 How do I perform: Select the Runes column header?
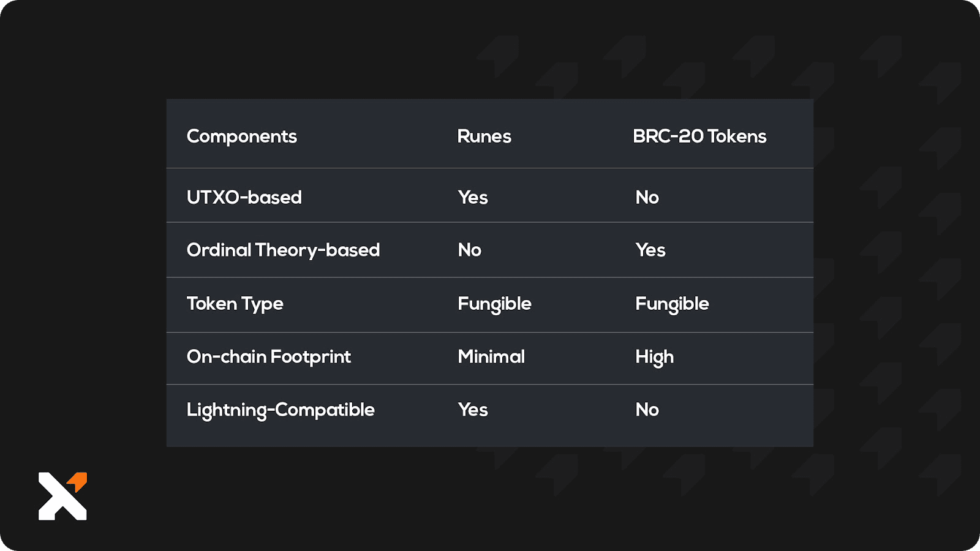click(x=484, y=136)
